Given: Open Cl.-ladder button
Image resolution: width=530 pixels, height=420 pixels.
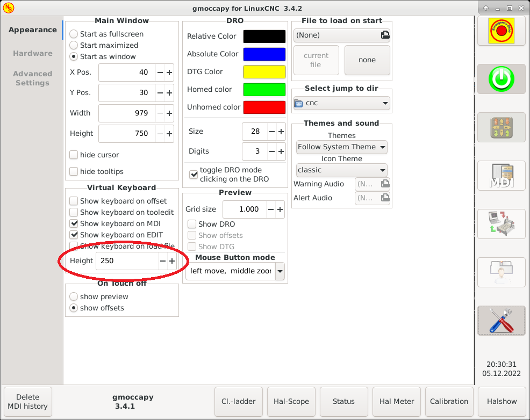Looking at the screenshot, I should click(239, 402).
